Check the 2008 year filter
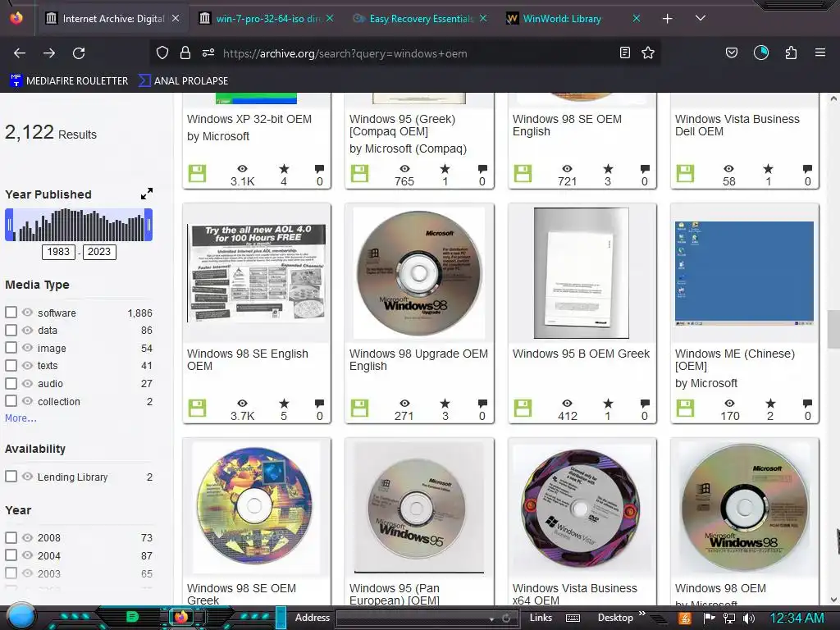Image resolution: width=840 pixels, height=630 pixels. tap(11, 537)
